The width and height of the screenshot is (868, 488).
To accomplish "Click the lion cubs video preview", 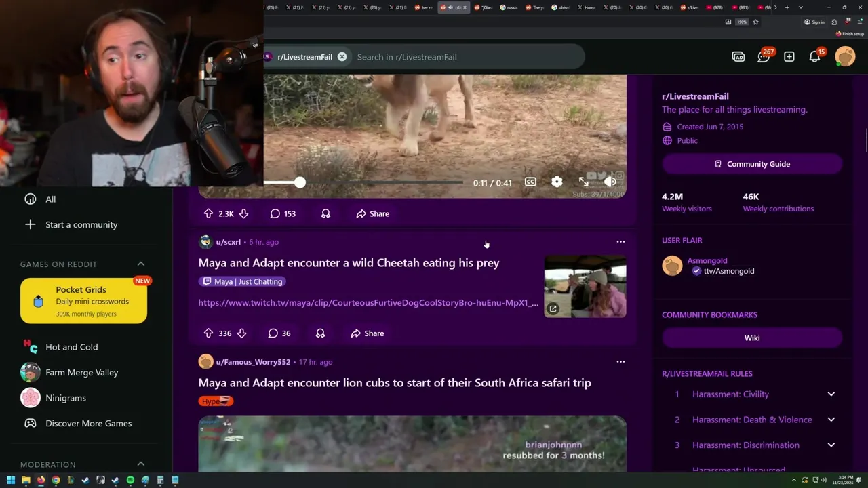I will click(412, 444).
